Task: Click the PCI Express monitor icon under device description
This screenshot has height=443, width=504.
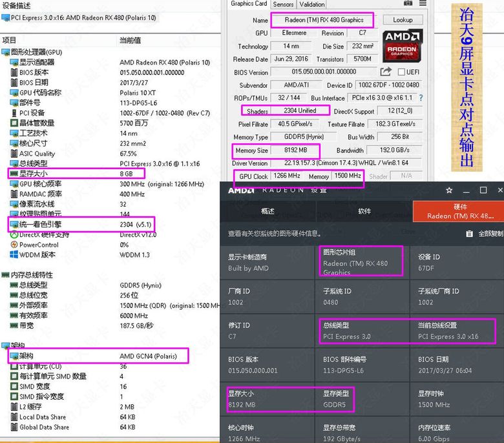Action: (x=5, y=17)
